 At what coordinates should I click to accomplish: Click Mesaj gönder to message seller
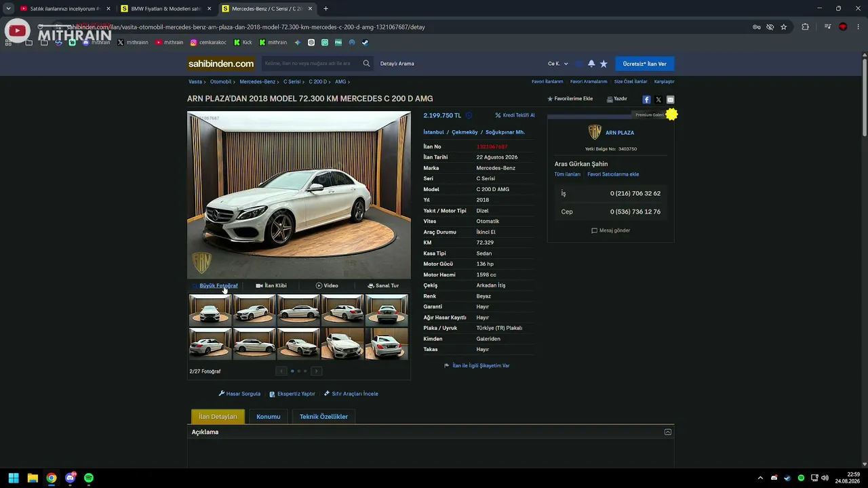(611, 230)
